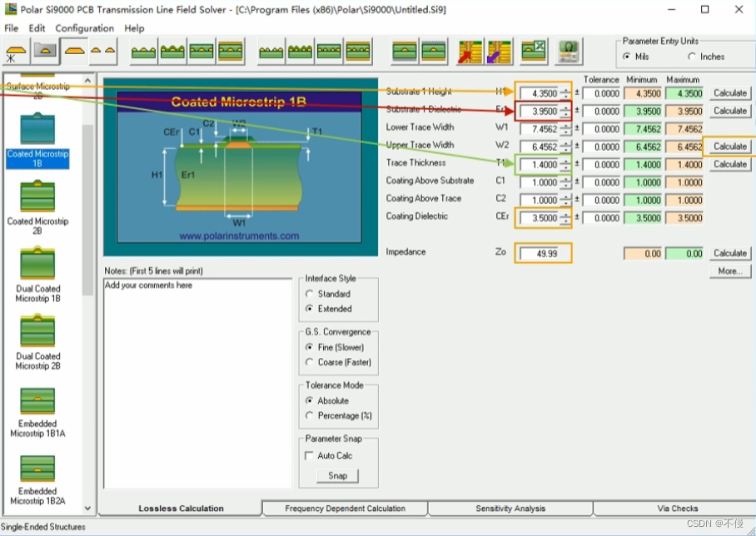This screenshot has height=536, width=756.
Task: Click the first icon in the first green coplanar group
Action: [x=144, y=52]
